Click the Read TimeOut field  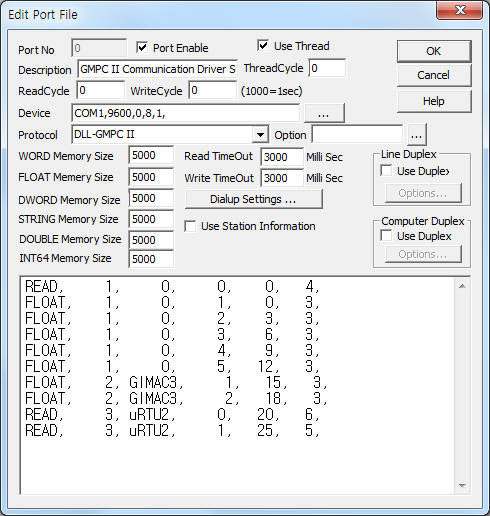tap(282, 157)
